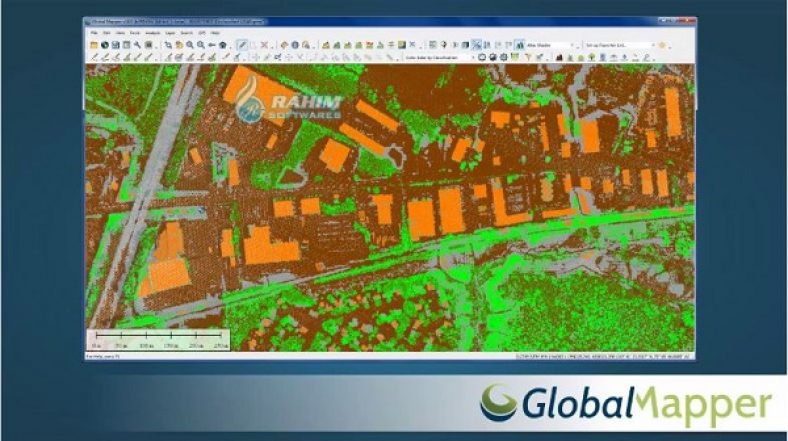Select the Pan hand tool
The width and height of the screenshot is (788, 441).
pos(179,45)
